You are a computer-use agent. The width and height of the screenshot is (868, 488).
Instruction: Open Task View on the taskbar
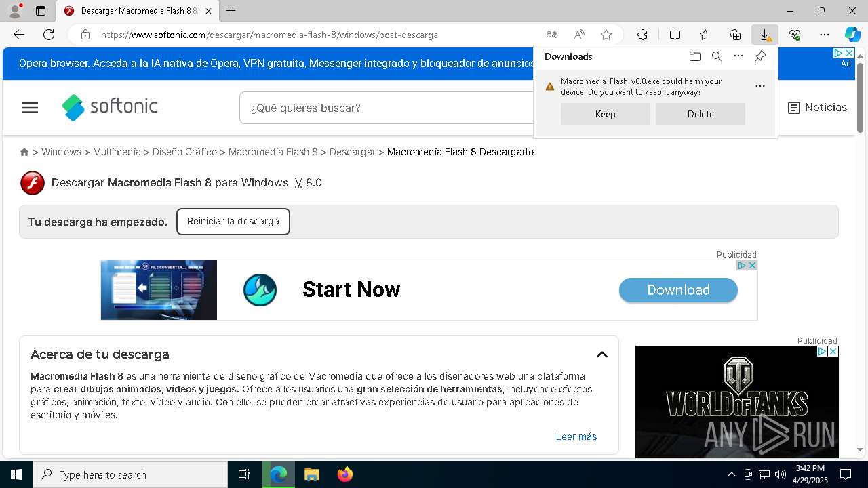tap(244, 474)
